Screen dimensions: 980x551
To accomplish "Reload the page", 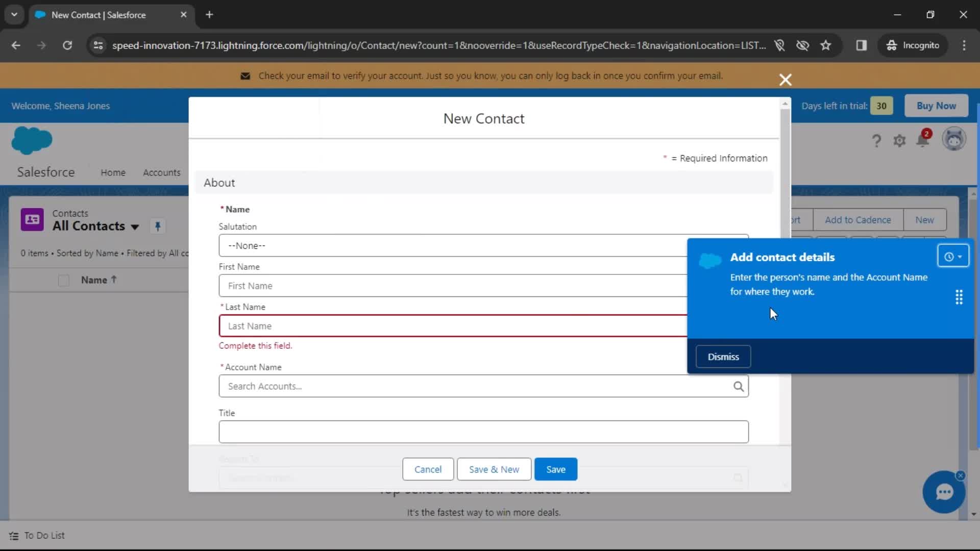I will [67, 45].
